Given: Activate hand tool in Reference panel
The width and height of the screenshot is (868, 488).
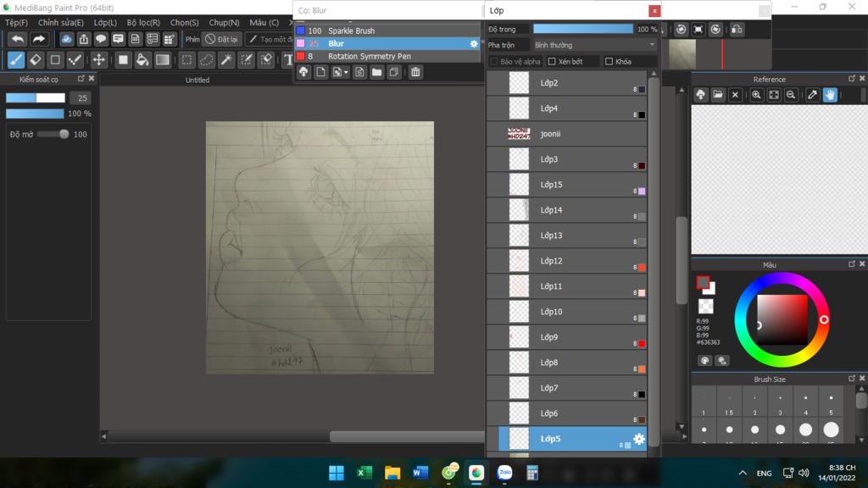Looking at the screenshot, I should (x=830, y=95).
